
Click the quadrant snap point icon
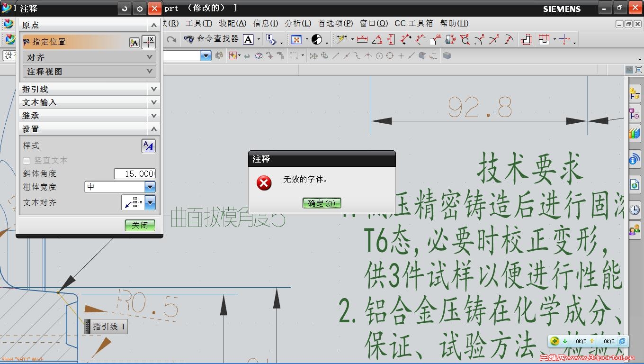pyautogui.click(x=390, y=56)
